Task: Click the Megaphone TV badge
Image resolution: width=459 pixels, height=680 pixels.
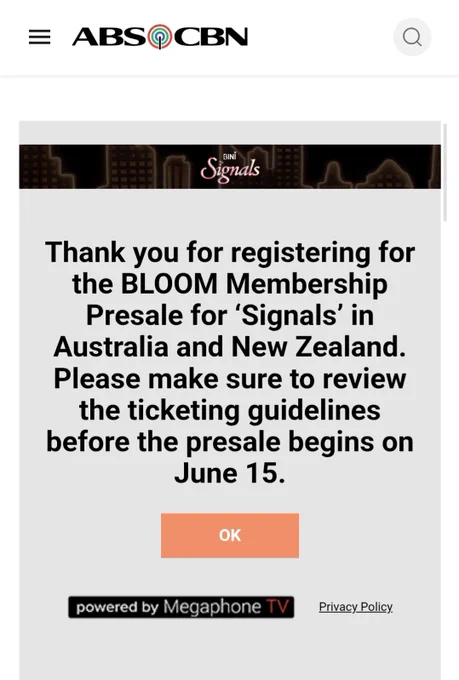Action: point(181,607)
